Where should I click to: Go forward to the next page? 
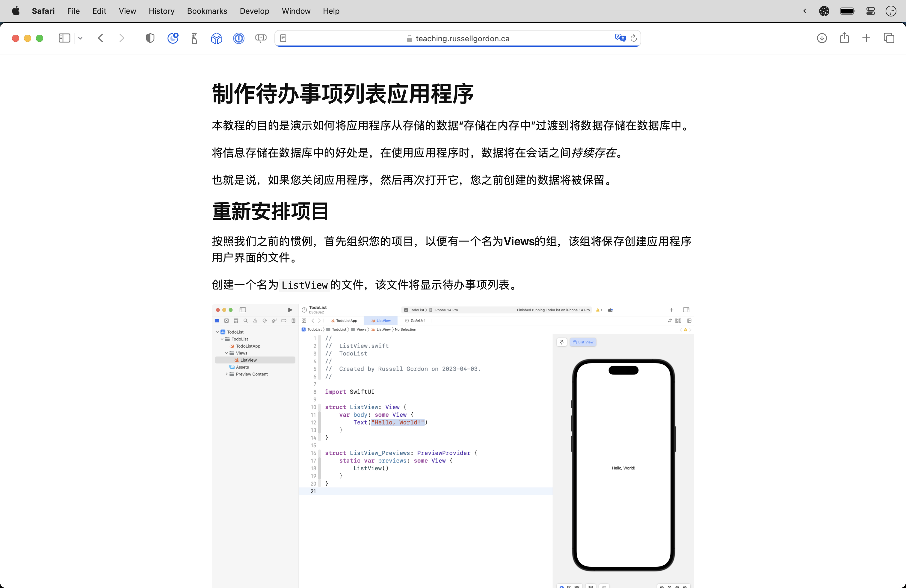pos(122,38)
